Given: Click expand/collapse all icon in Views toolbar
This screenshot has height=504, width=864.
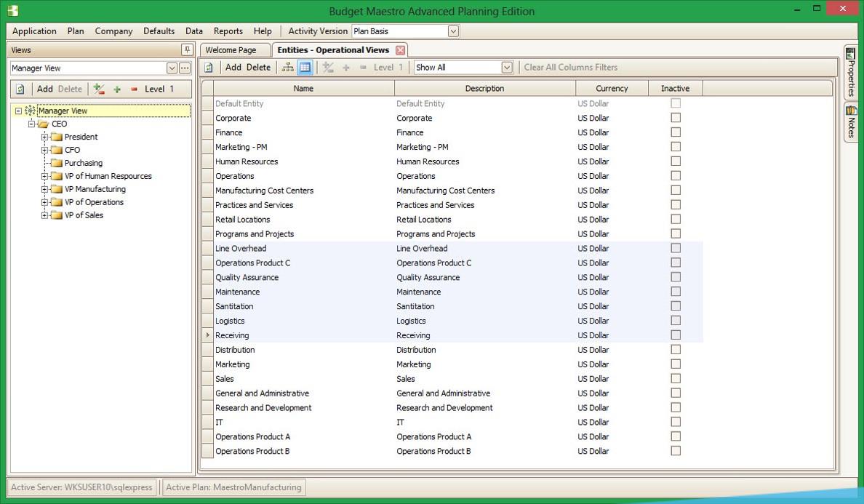Looking at the screenshot, I should click(99, 89).
